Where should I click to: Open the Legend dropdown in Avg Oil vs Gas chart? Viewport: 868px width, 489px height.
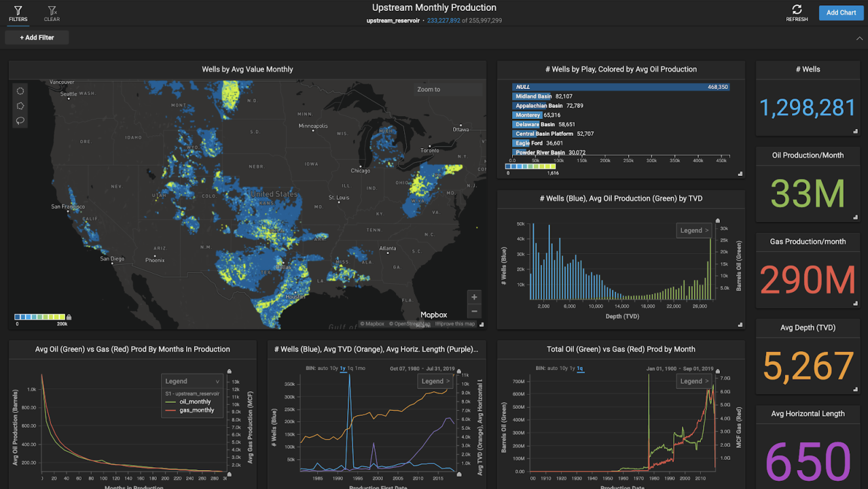(x=192, y=381)
